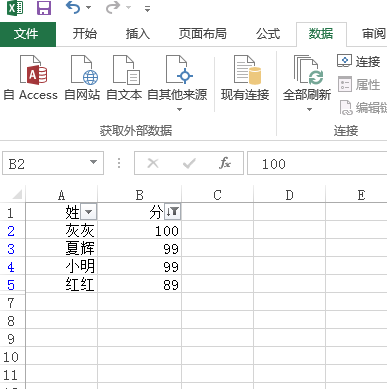Click the Redo arrow icon
Viewport: 387px width, 389px height.
(x=113, y=7)
